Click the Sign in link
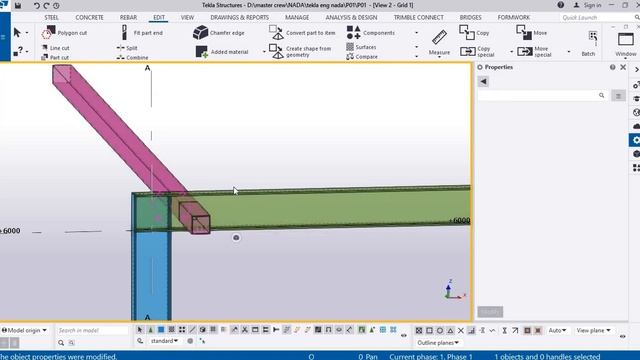This screenshot has height=360, width=640. coord(587,5)
